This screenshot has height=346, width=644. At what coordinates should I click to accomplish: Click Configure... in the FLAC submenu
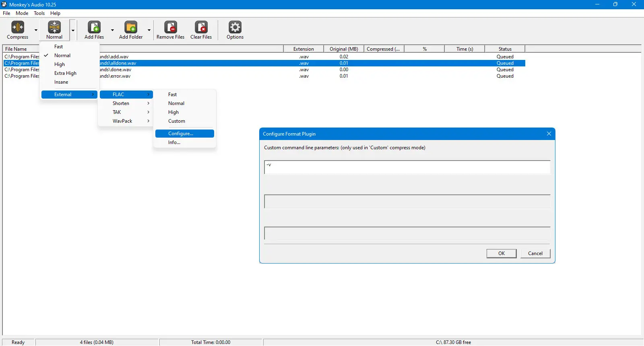185,134
